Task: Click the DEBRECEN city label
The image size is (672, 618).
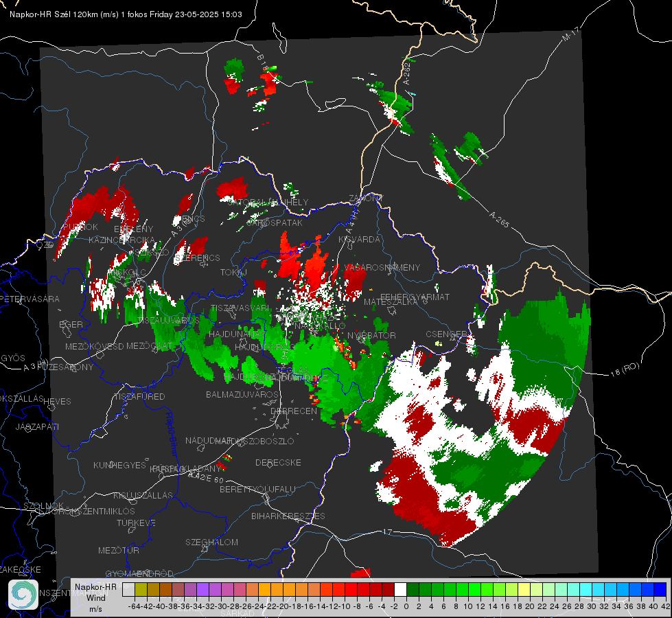Action: pyautogui.click(x=294, y=411)
